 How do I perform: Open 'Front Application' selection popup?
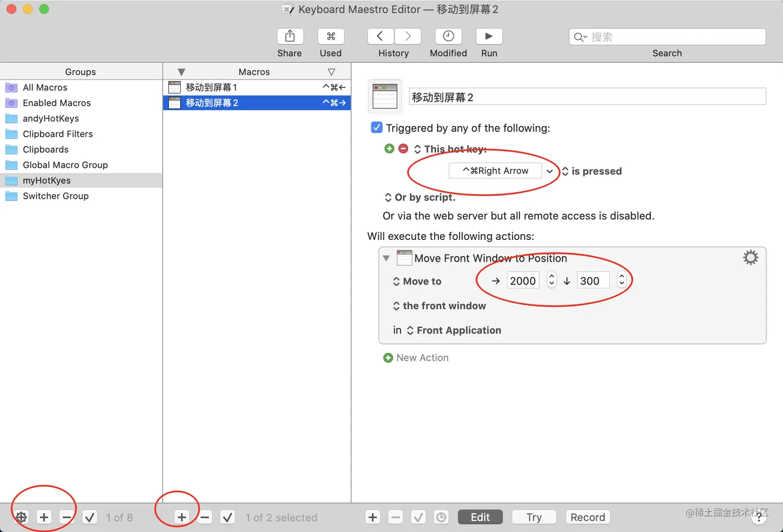click(454, 330)
